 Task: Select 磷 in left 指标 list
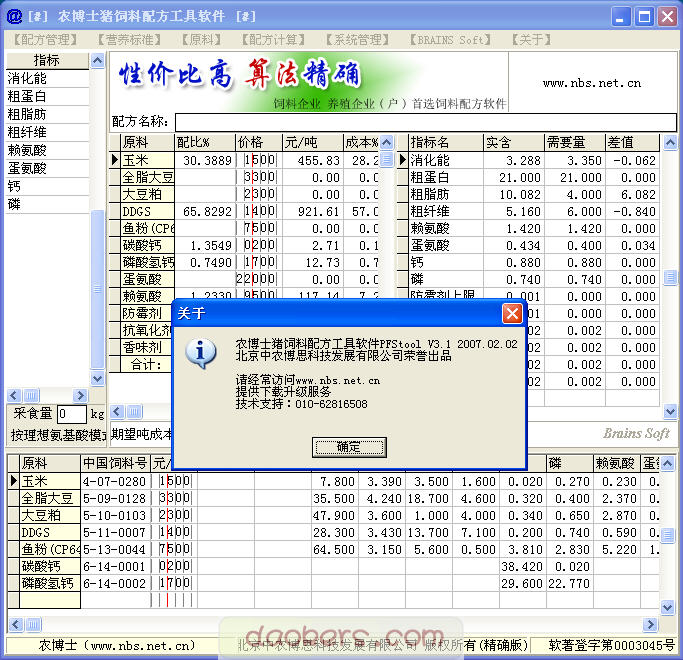[x=47, y=204]
